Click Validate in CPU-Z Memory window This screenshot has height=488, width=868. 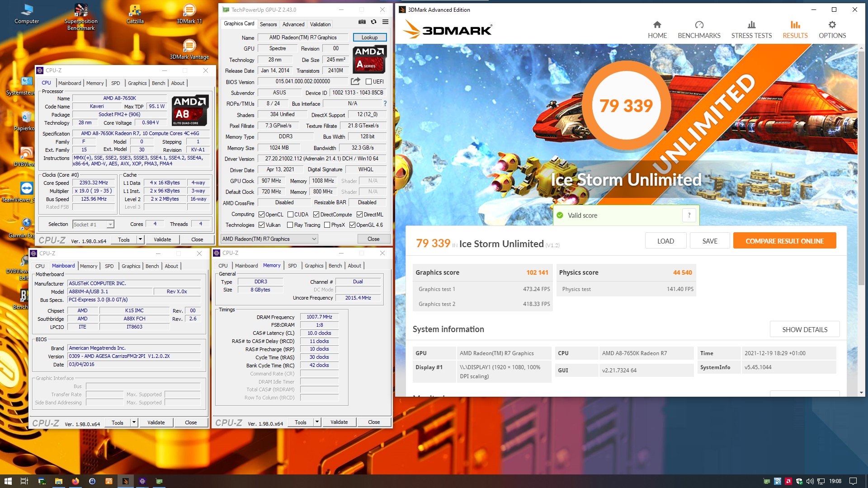(x=339, y=422)
